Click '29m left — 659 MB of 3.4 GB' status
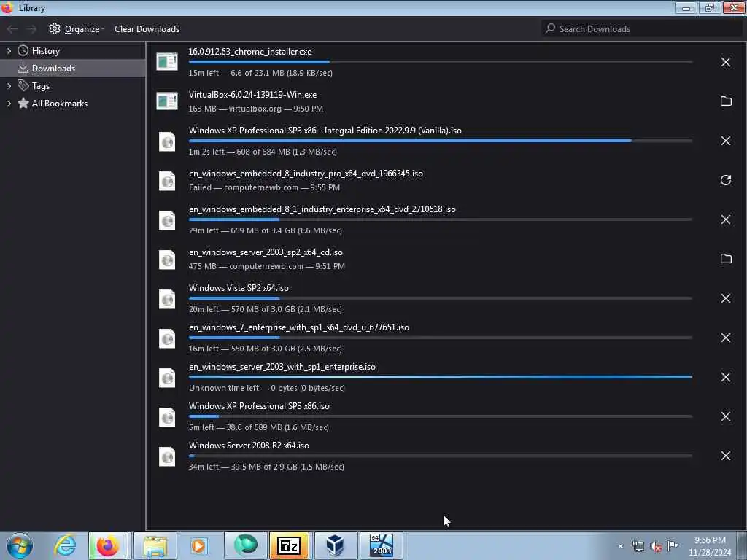747x560 pixels. tap(265, 230)
